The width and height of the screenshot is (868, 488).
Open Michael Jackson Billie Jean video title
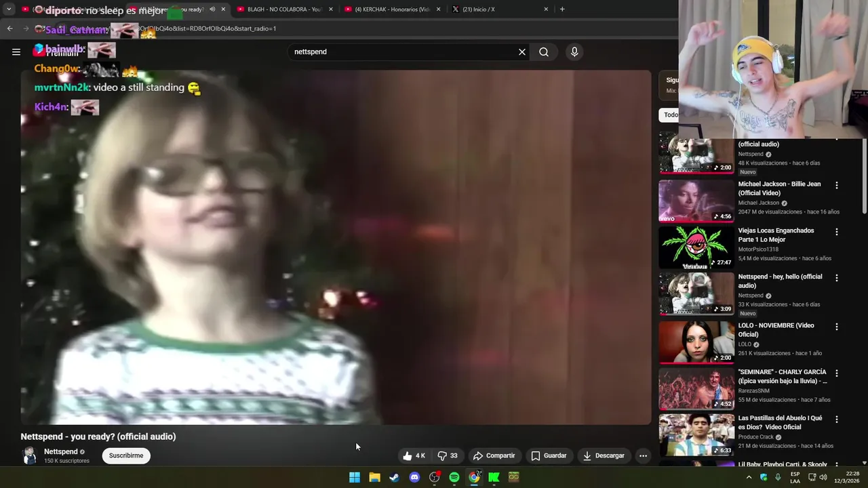(x=779, y=188)
